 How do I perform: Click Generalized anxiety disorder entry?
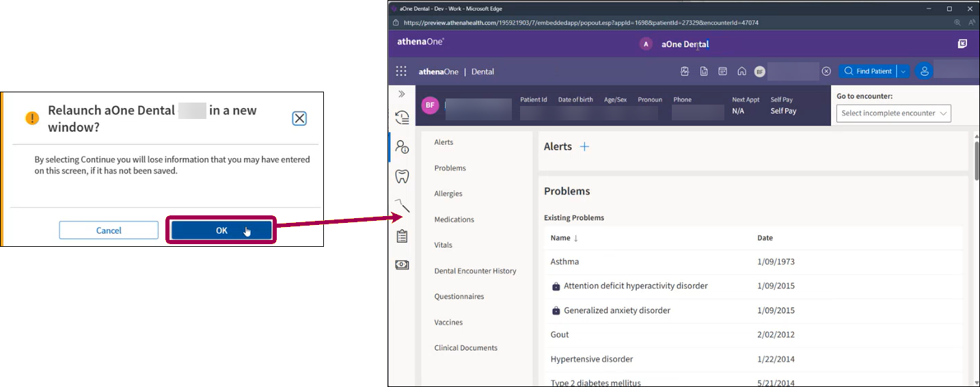[x=617, y=310]
